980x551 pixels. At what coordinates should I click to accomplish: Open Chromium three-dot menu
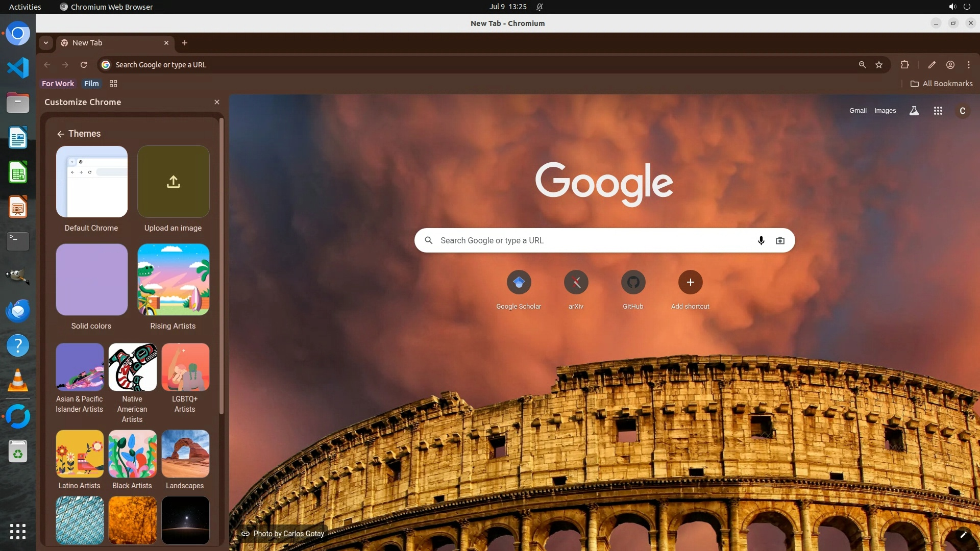pyautogui.click(x=968, y=65)
